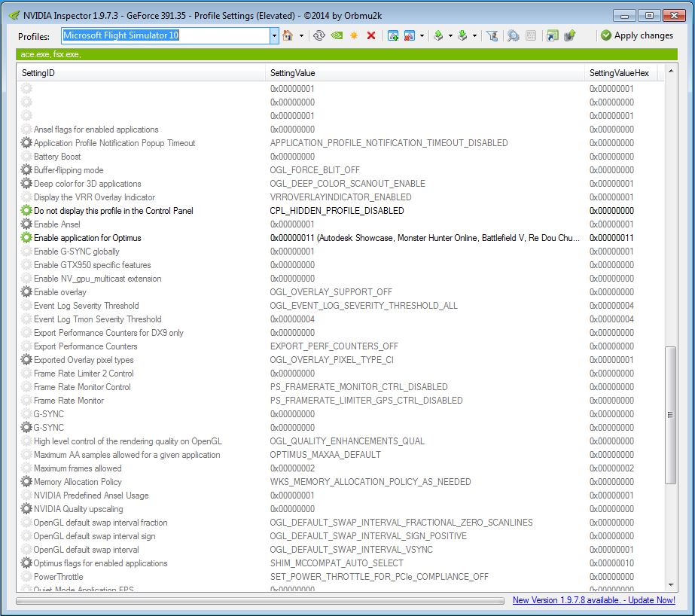Click hex value 0x00000011 in SettingValueHex column

611,237
